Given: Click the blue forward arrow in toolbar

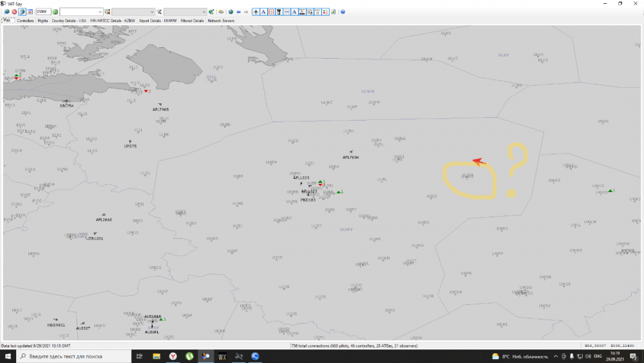Looking at the screenshot, I should point(246,12).
